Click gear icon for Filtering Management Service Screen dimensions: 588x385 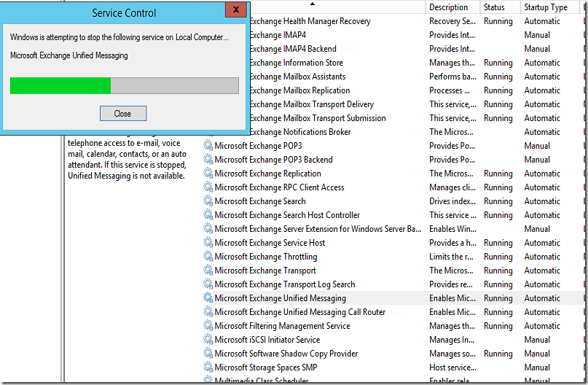(208, 326)
